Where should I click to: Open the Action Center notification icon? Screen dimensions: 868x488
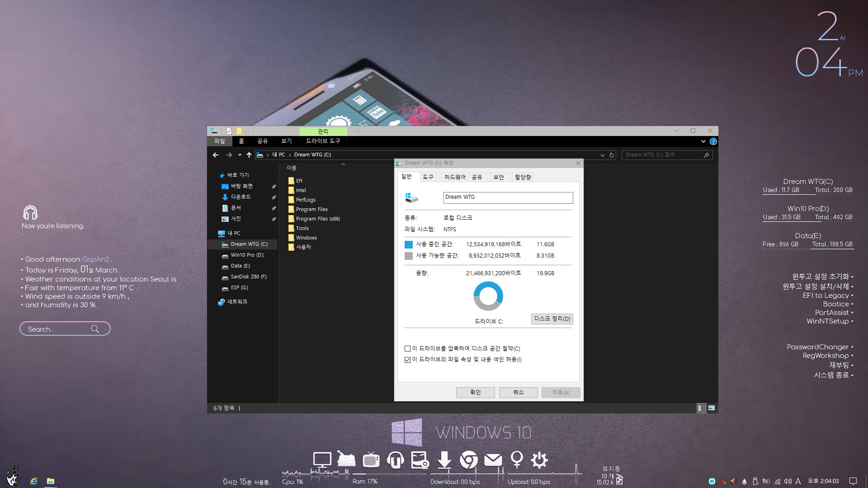[x=853, y=481]
